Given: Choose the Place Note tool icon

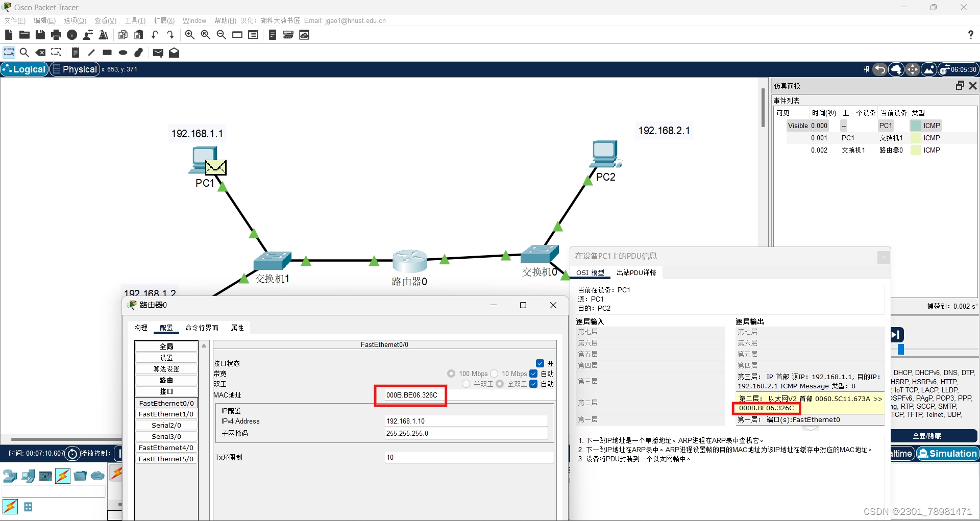Looking at the screenshot, I should click(76, 53).
